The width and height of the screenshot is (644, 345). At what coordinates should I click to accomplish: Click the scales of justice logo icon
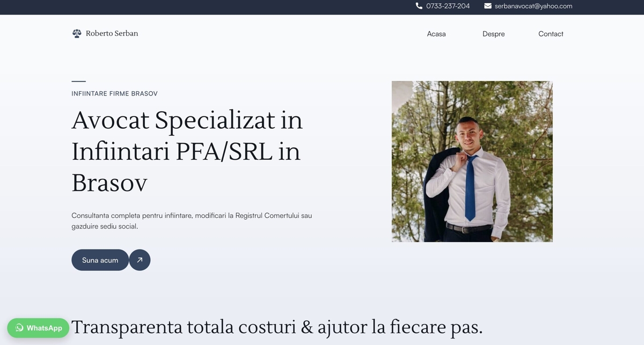pos(77,33)
